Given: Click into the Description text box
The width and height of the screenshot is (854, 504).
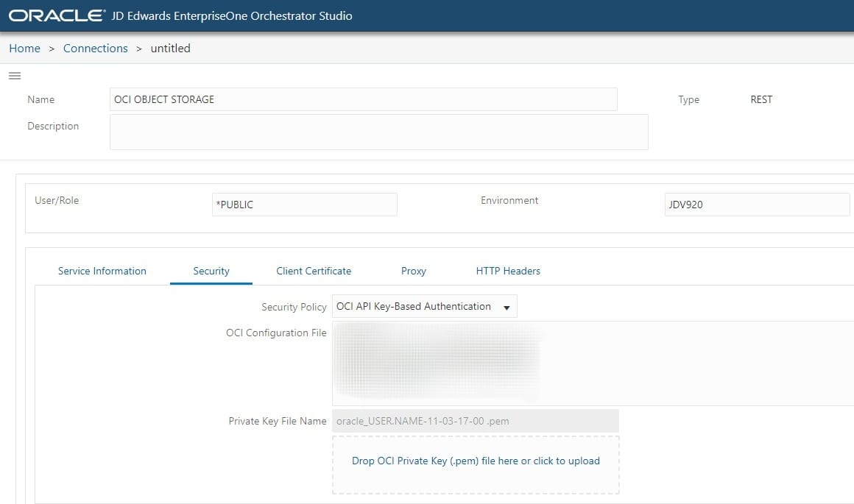Looking at the screenshot, I should tap(378, 132).
